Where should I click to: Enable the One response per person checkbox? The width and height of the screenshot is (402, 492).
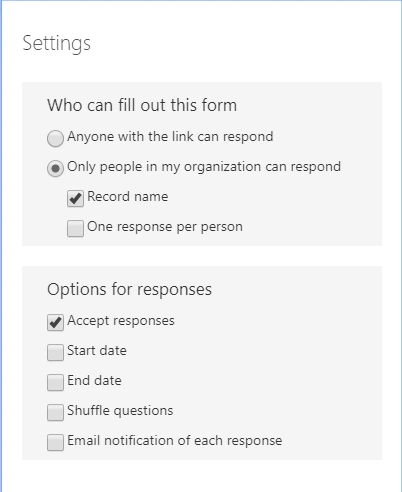(x=75, y=229)
